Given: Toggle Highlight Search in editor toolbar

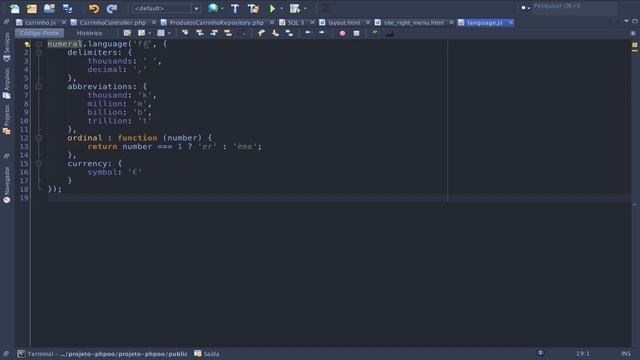Looking at the screenshot, I should click(228, 33).
